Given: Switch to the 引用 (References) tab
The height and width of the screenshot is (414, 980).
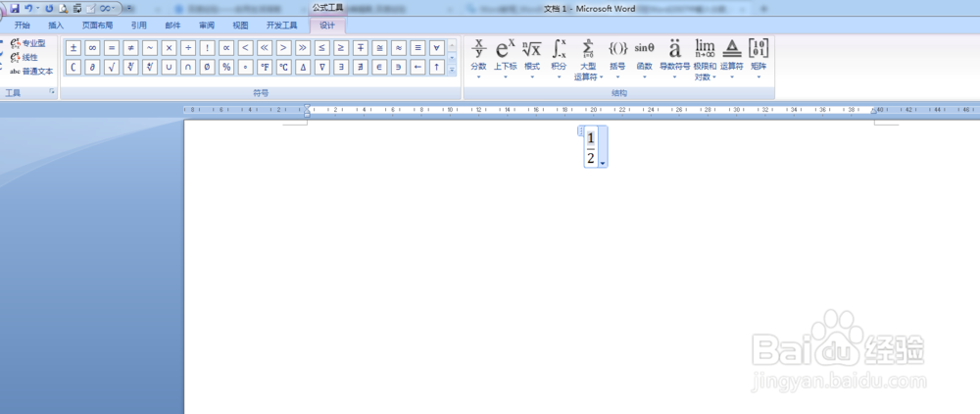Looking at the screenshot, I should (139, 26).
